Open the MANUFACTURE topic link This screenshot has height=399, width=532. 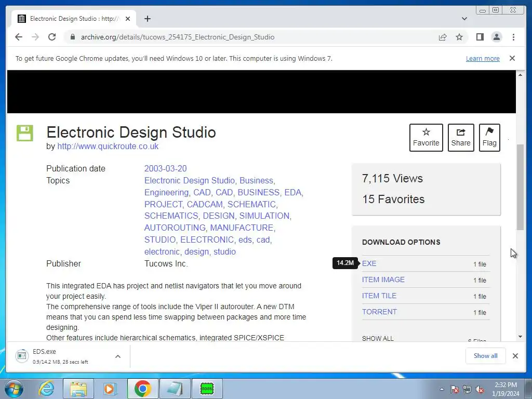pos(242,228)
